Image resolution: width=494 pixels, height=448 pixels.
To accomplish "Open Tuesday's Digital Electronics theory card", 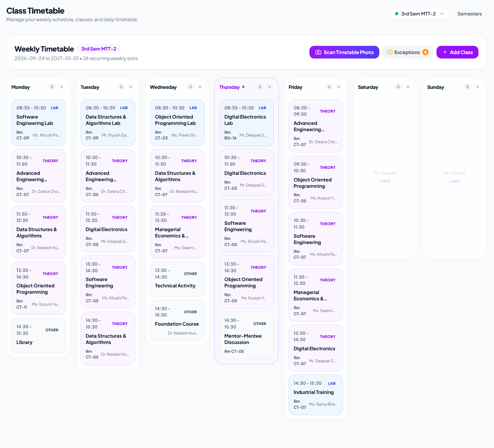I will coord(108,229).
